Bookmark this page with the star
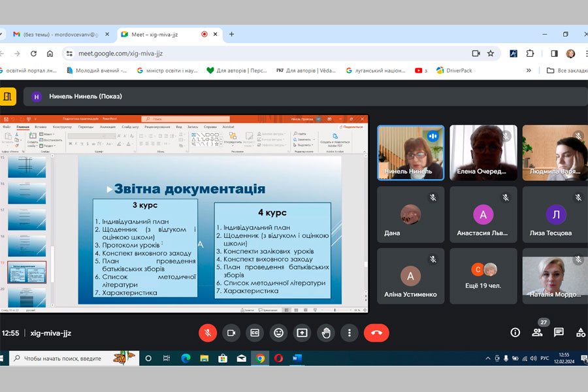 tap(491, 54)
